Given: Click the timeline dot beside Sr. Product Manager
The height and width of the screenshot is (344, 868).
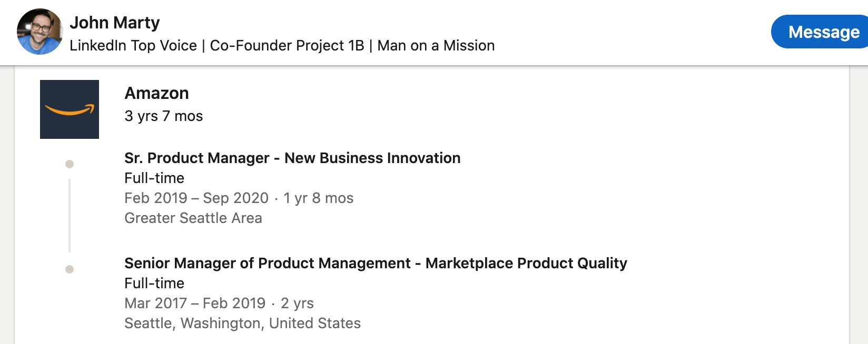Looking at the screenshot, I should point(70,164).
